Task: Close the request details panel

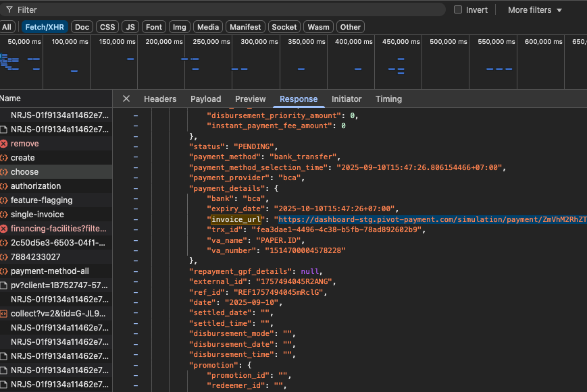Action: 126,99
